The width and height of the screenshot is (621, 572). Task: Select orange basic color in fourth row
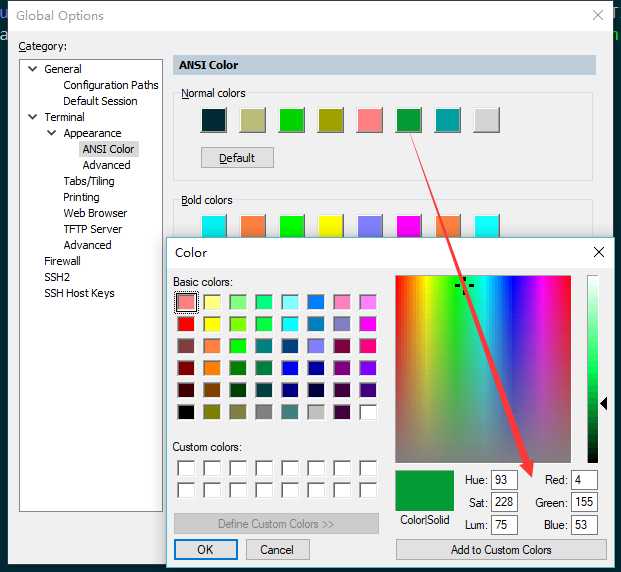tap(212, 368)
